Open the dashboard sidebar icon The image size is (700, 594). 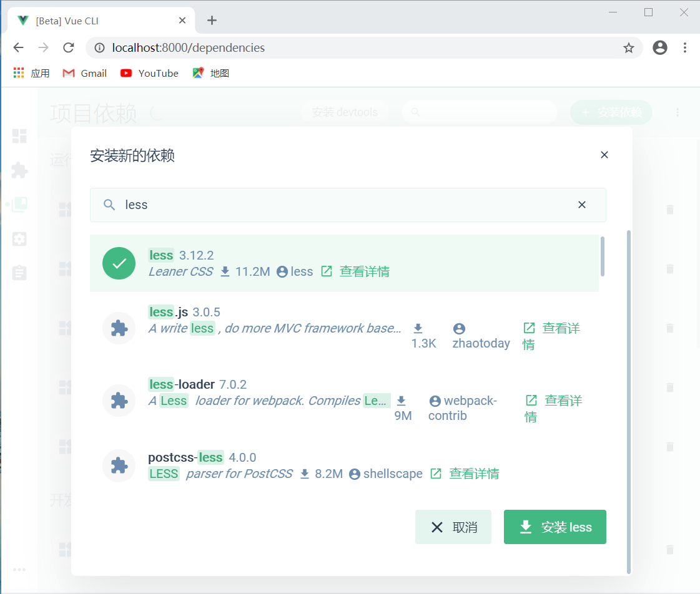(19, 136)
